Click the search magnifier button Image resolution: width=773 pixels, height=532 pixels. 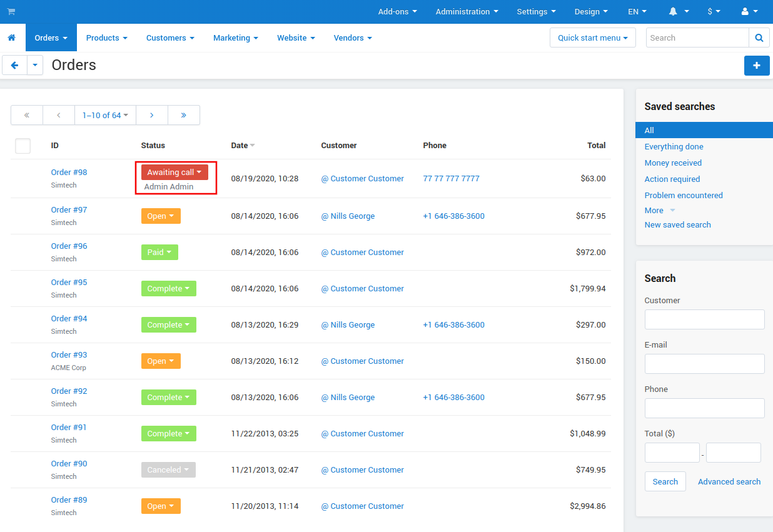(x=759, y=38)
